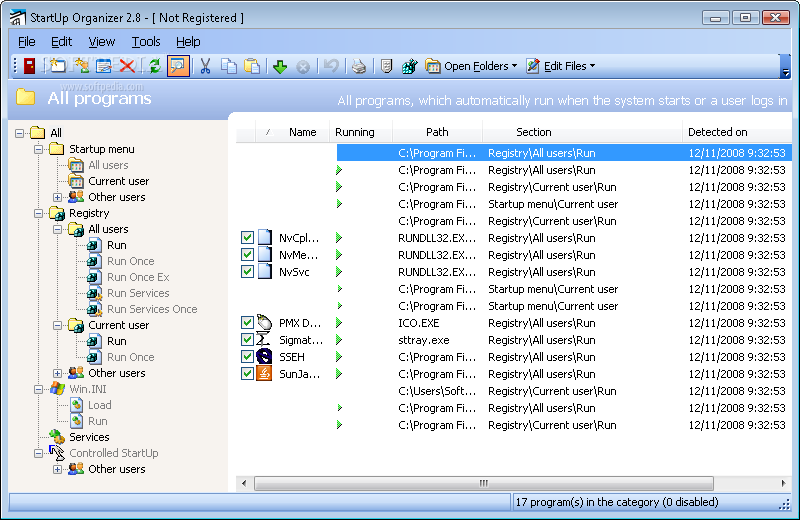This screenshot has width=800, height=520.
Task: Click the green down arrow icon
Action: (x=280, y=66)
